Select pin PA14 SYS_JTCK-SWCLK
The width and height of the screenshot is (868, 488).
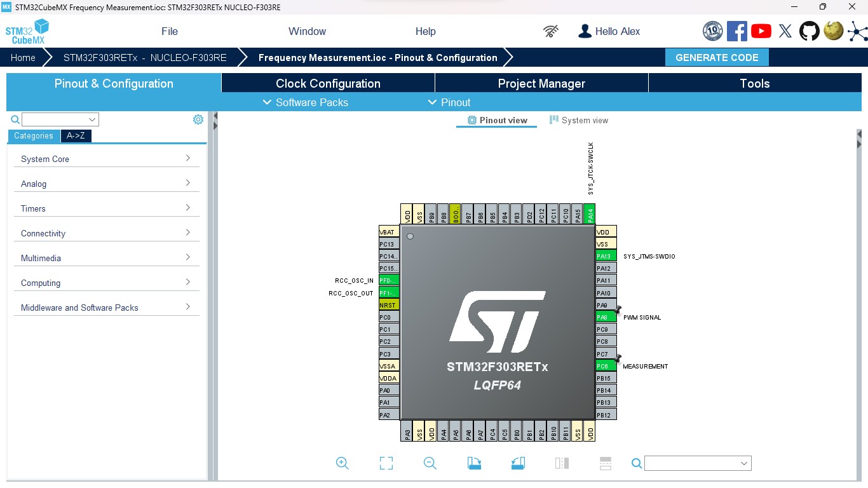click(x=590, y=213)
